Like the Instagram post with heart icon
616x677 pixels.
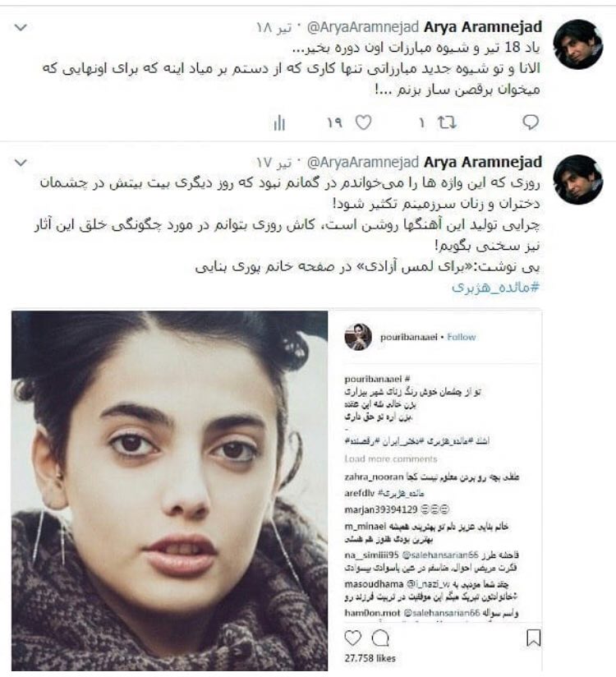tap(352, 638)
